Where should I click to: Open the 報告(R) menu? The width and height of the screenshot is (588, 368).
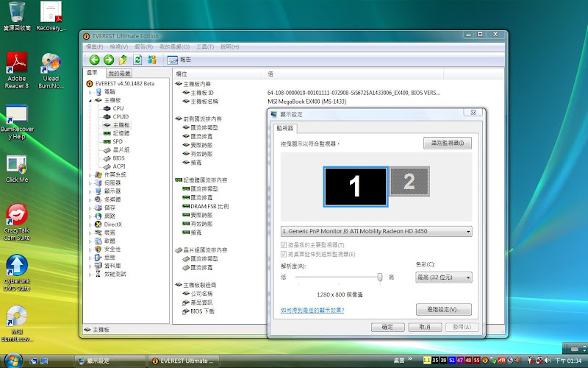pos(143,46)
